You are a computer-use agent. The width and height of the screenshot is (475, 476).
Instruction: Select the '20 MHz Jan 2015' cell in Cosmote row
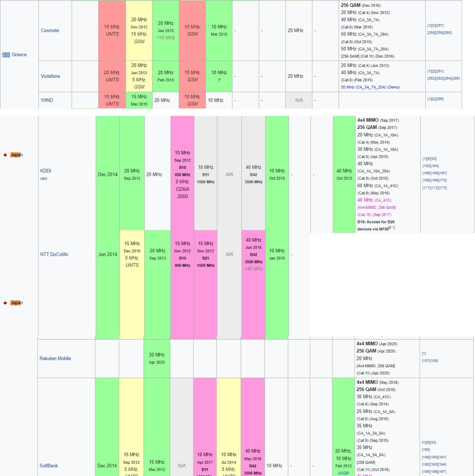coord(166,31)
